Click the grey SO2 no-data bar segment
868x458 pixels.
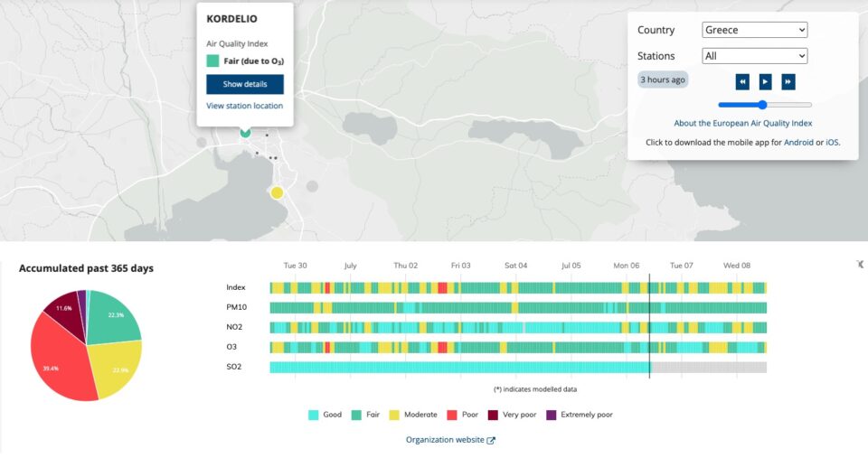click(709, 368)
